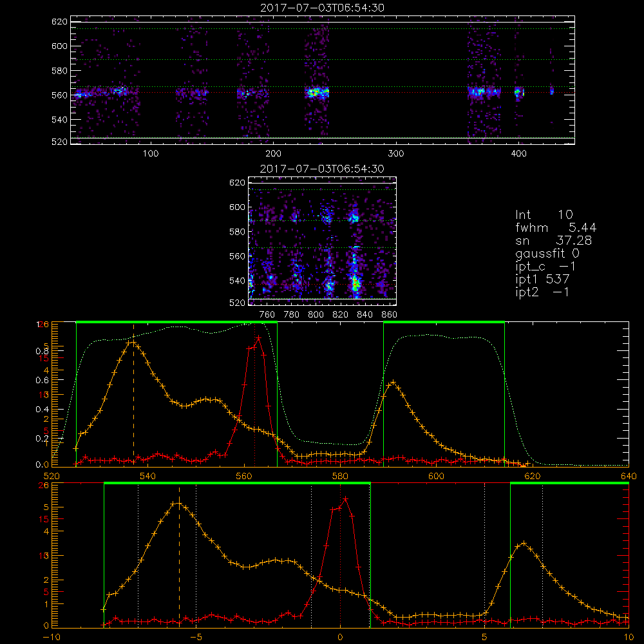Click y-axis label 600 on middle panel
The width and height of the screenshot is (644, 644).
pyautogui.click(x=237, y=207)
